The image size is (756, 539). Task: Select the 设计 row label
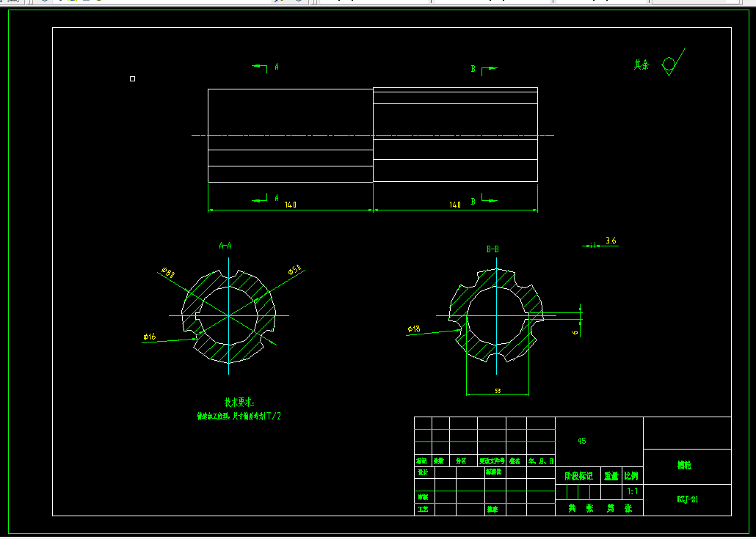pyautogui.click(x=423, y=472)
